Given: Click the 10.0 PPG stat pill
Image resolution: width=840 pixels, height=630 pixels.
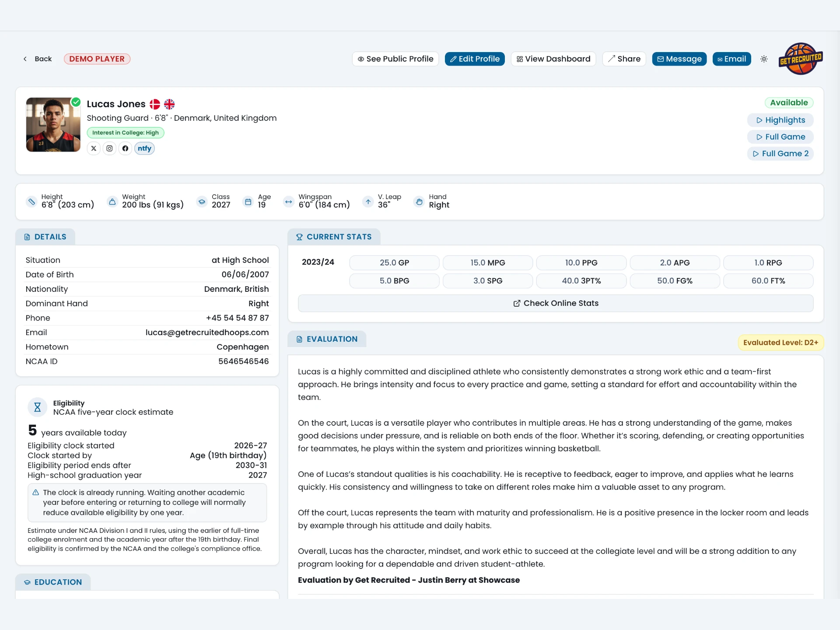Looking at the screenshot, I should point(581,263).
